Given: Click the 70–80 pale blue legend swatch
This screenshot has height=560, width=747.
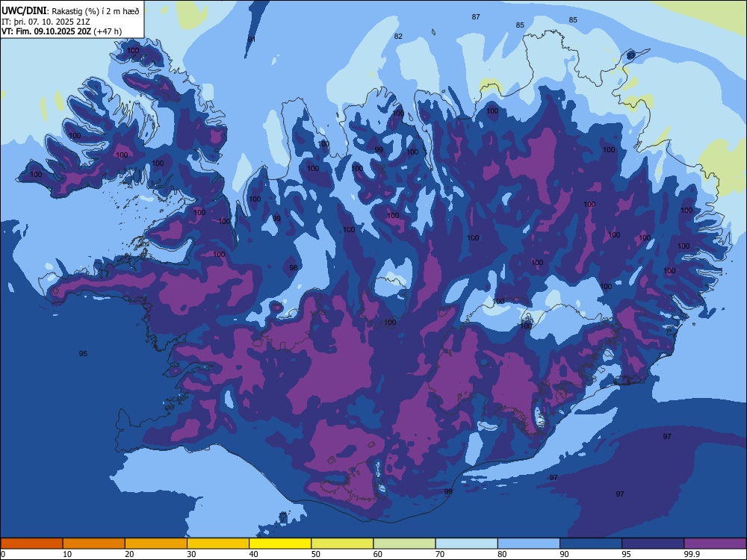Looking at the screenshot, I should (x=466, y=544).
